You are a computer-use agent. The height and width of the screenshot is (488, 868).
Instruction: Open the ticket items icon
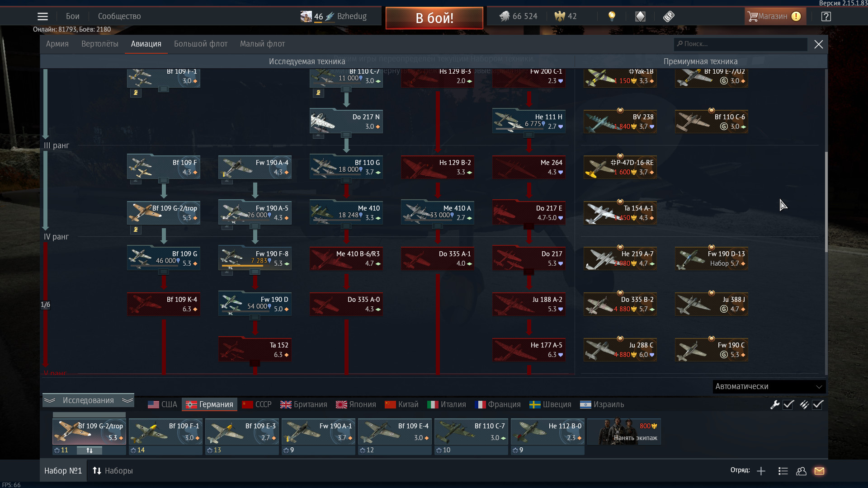click(669, 17)
